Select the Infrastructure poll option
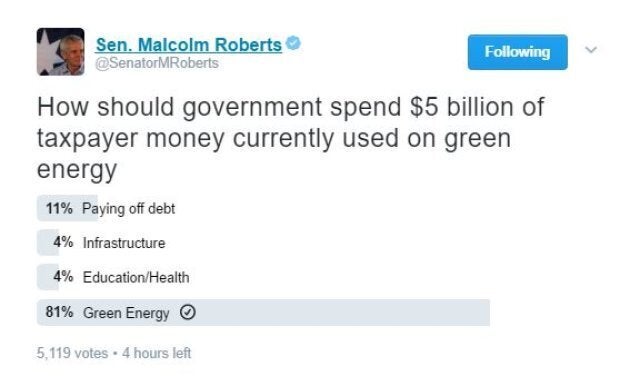The width and height of the screenshot is (630, 386). (x=124, y=243)
